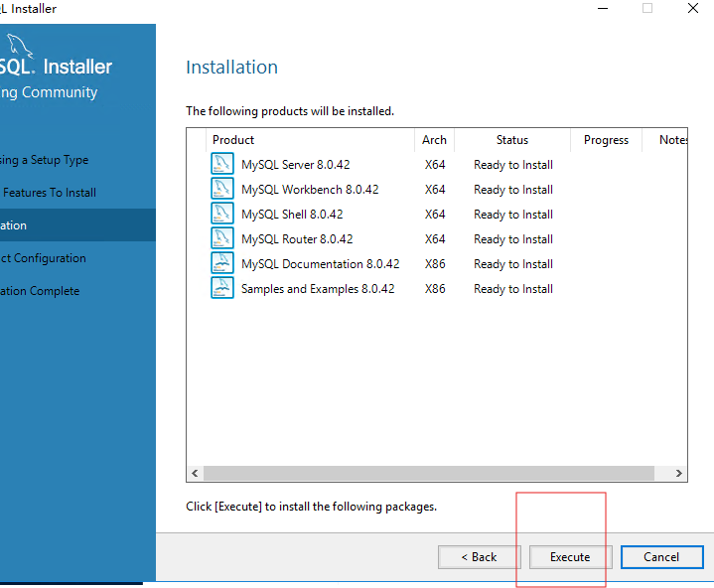Close the MySQL Installer window
714x588 pixels.
pos(693,8)
